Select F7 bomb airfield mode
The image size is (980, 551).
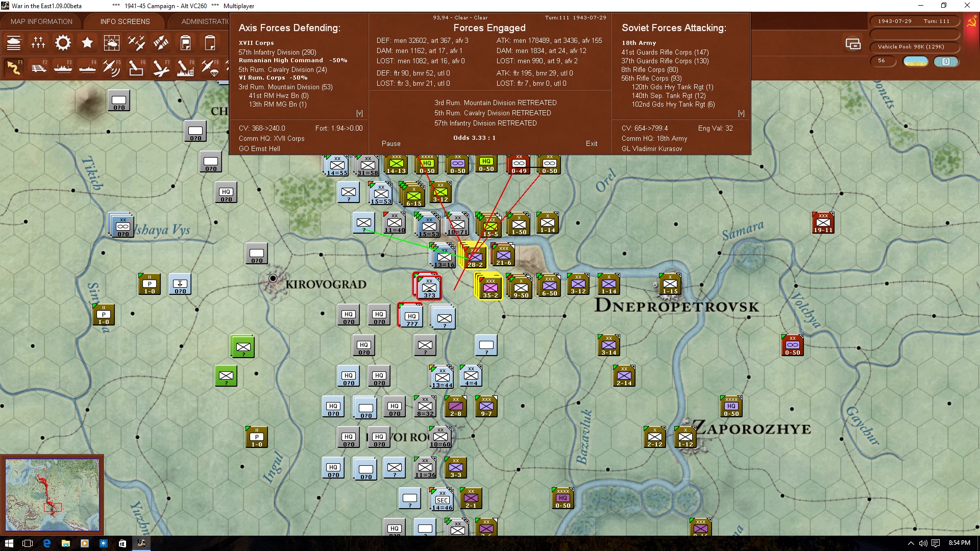[x=161, y=67]
